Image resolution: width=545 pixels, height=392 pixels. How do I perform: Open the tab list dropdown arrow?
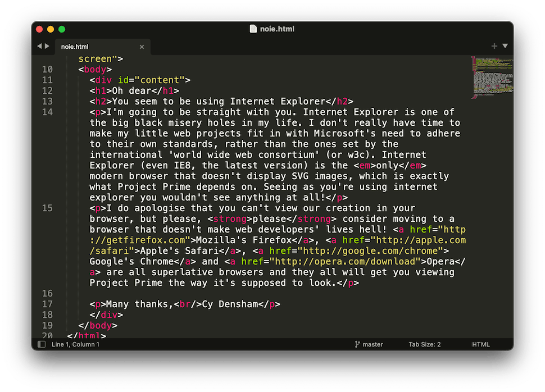tap(505, 46)
